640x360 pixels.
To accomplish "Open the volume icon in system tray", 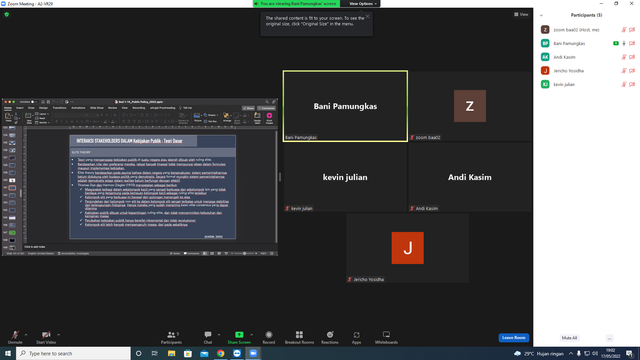I will tap(595, 353).
